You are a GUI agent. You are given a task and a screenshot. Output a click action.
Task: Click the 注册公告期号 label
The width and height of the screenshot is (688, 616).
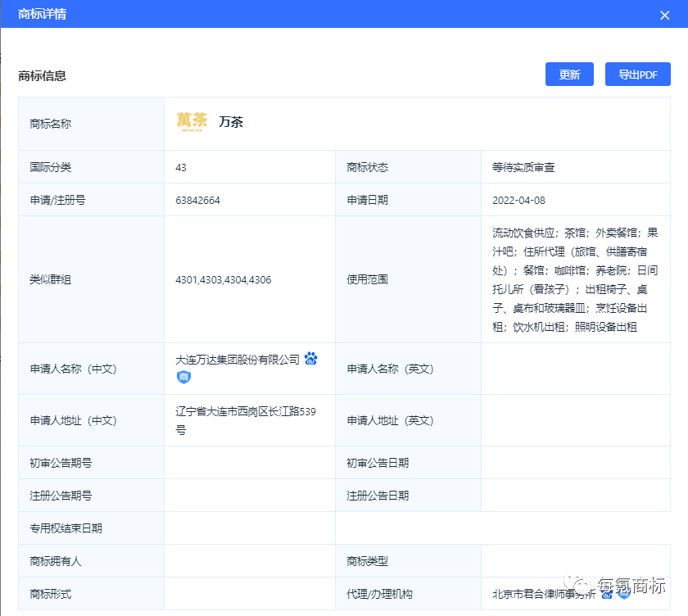pos(61,496)
